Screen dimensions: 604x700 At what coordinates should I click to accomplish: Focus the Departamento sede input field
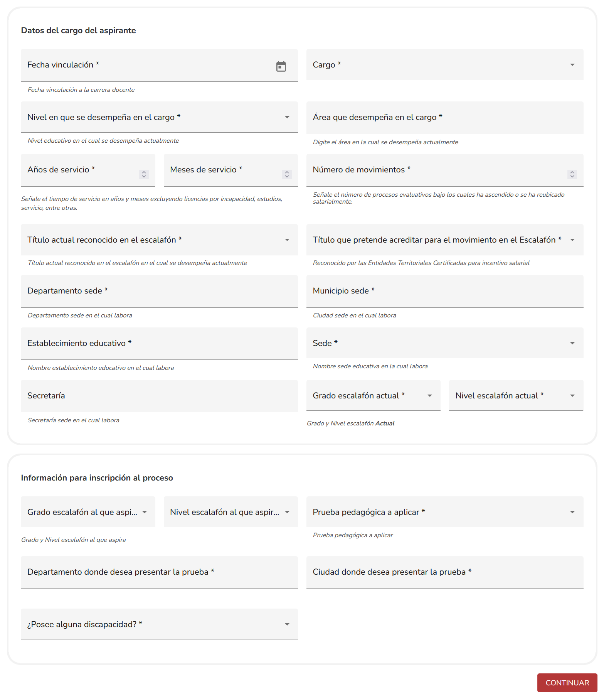[x=159, y=292]
